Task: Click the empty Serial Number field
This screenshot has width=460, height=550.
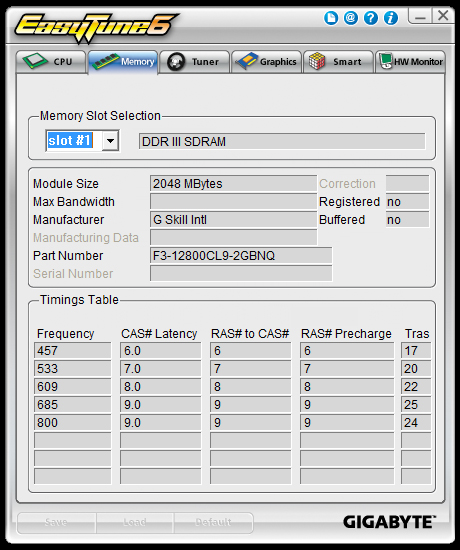Action: pos(241,274)
